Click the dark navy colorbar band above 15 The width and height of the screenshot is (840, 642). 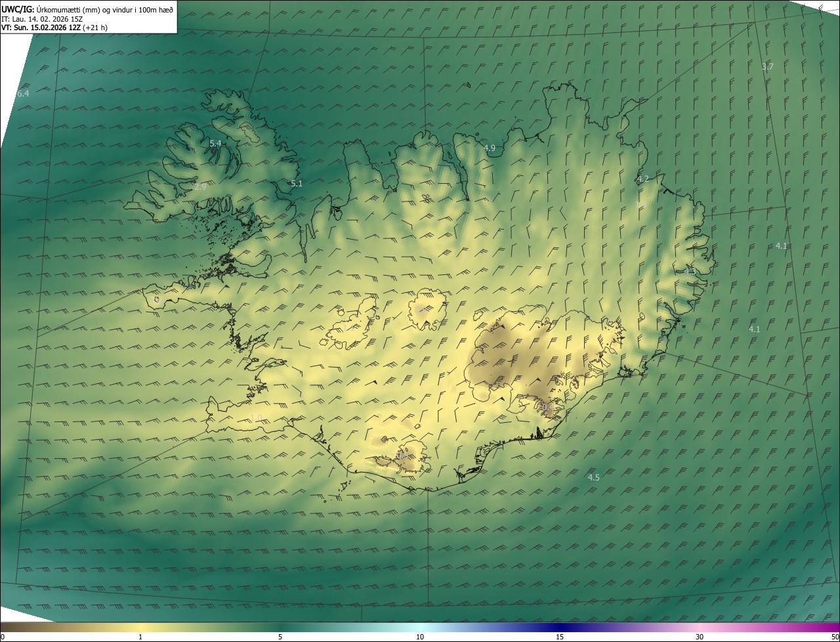click(560, 627)
